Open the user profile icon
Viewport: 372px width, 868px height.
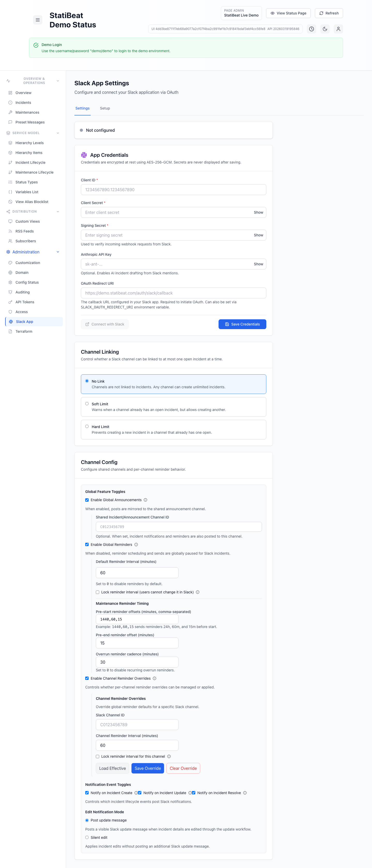[338, 29]
